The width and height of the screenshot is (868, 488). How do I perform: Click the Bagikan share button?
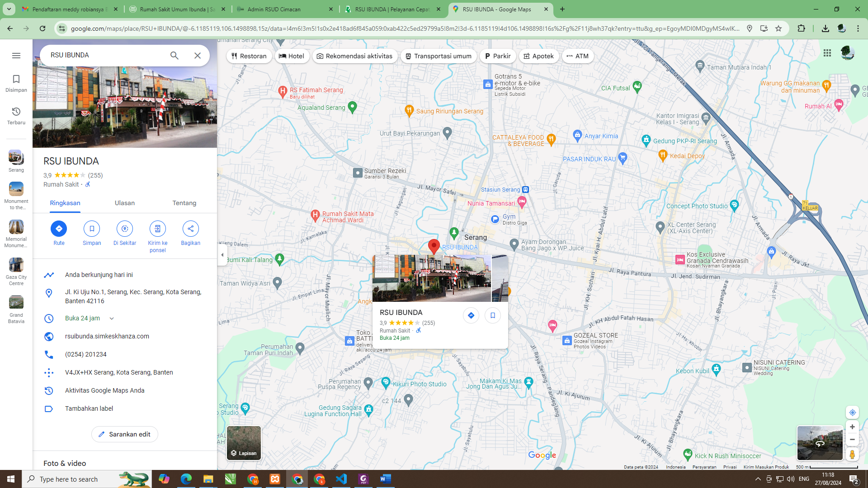pos(191,233)
